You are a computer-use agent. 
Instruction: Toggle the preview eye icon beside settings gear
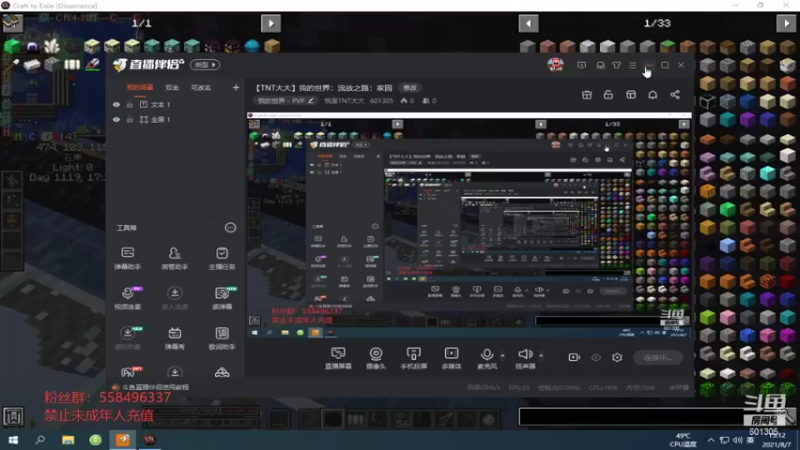tap(596, 357)
